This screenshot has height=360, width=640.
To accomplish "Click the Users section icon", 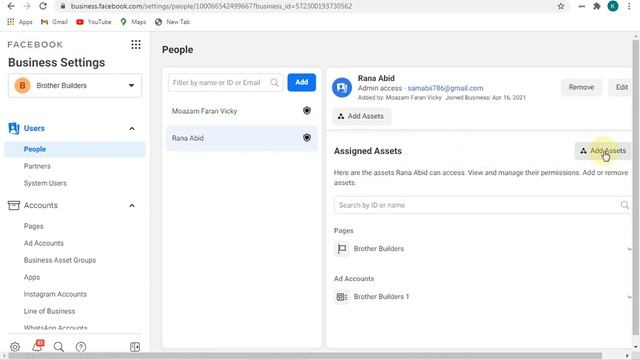I will click(x=13, y=129).
